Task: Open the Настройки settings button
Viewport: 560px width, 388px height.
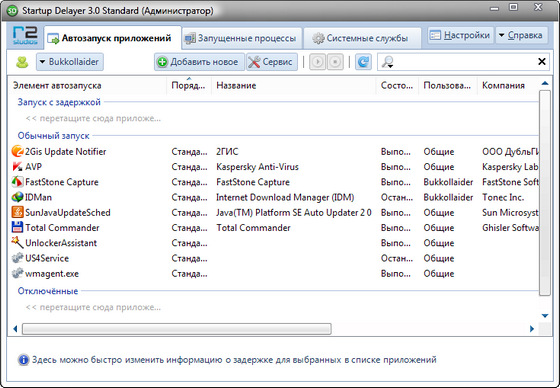Action: [x=460, y=35]
